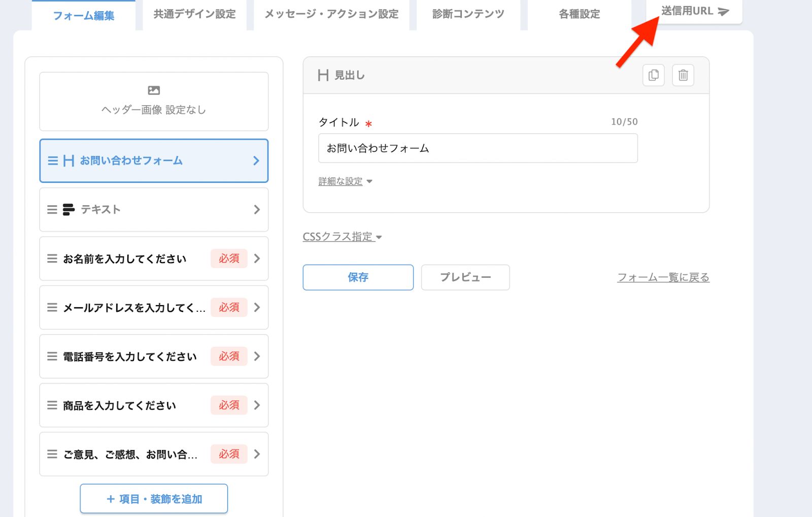This screenshot has height=517, width=812.
Task: Open ご意見 item via chevron arrow
Action: [x=257, y=454]
